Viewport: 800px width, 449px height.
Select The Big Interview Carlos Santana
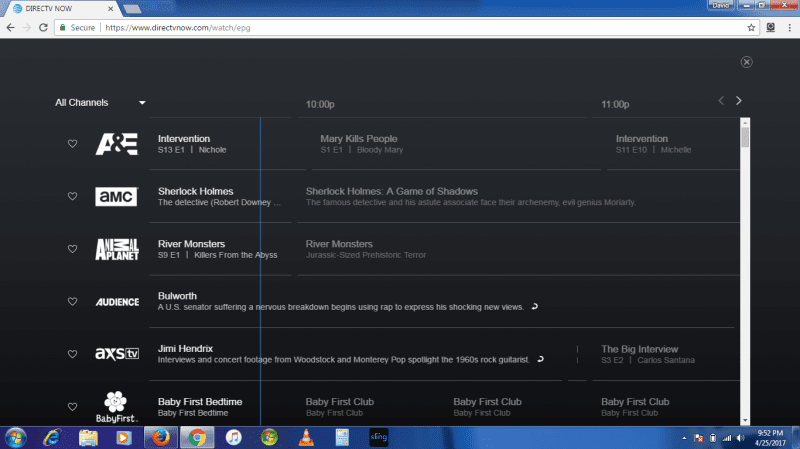click(x=648, y=354)
